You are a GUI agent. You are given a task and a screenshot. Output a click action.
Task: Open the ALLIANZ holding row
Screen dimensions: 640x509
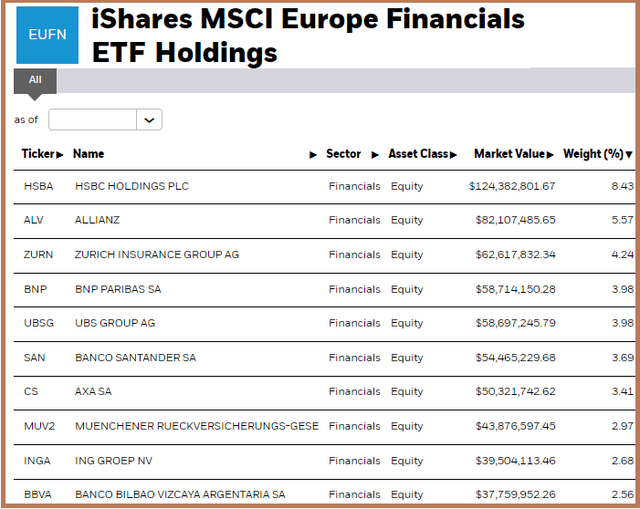[x=97, y=220]
